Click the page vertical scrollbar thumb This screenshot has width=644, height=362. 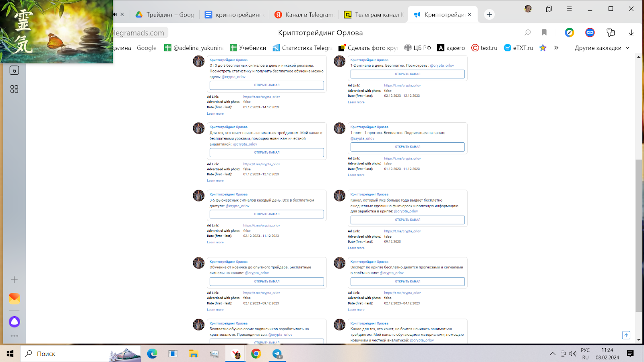(639, 235)
